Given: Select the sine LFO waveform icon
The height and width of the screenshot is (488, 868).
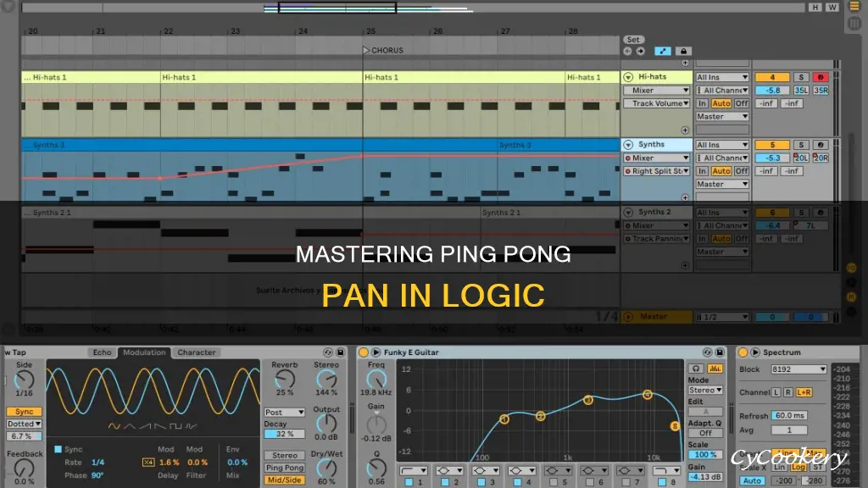Looking at the screenshot, I should point(114,426).
